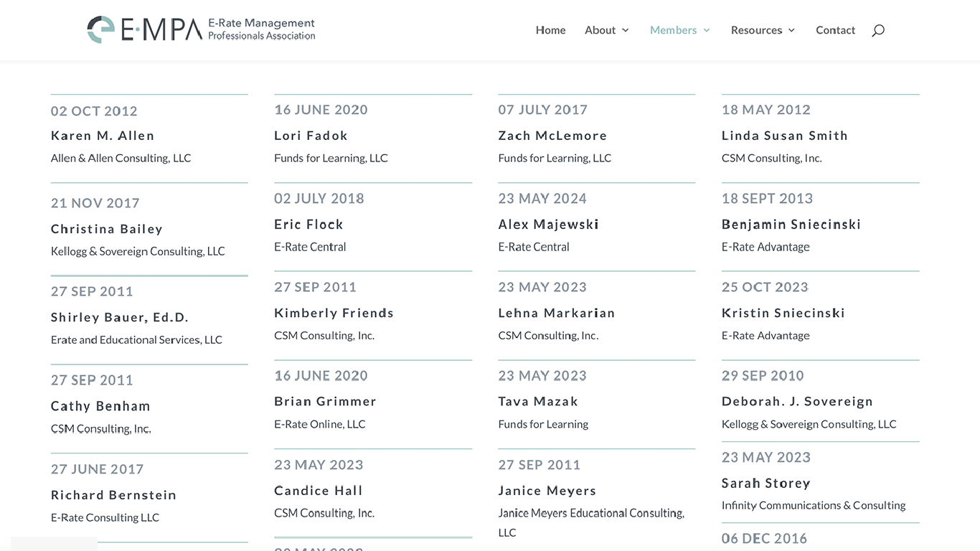Click the 25 OCT 2023 date
The image size is (980, 551).
pyautogui.click(x=765, y=287)
